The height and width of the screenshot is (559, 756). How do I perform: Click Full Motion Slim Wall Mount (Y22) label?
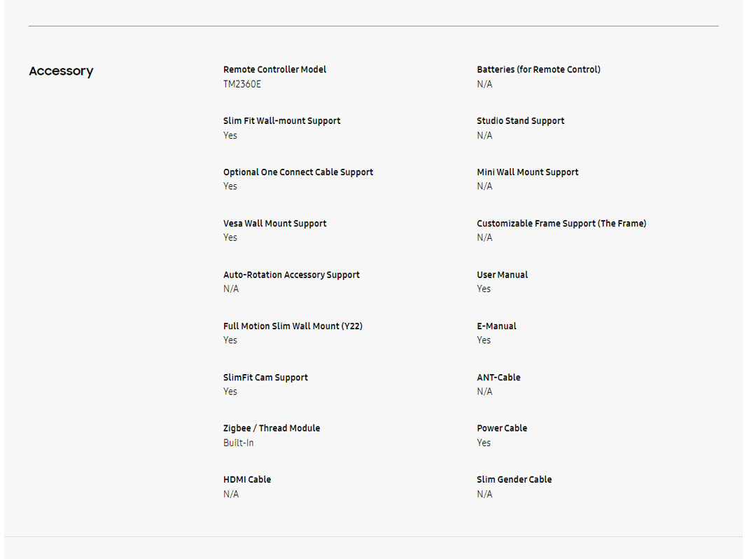tap(293, 326)
